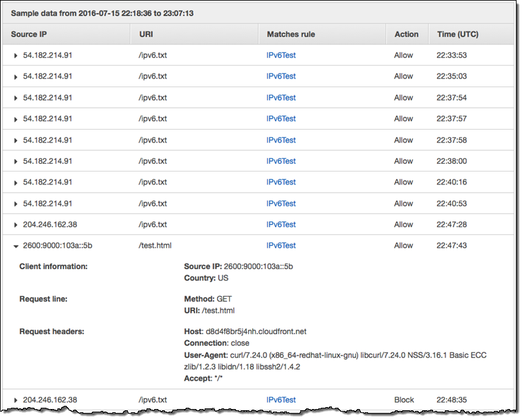This screenshot has width=523, height=420.
Task: Open the IPv6Test link in the 22:33:53 row
Action: click(x=281, y=55)
